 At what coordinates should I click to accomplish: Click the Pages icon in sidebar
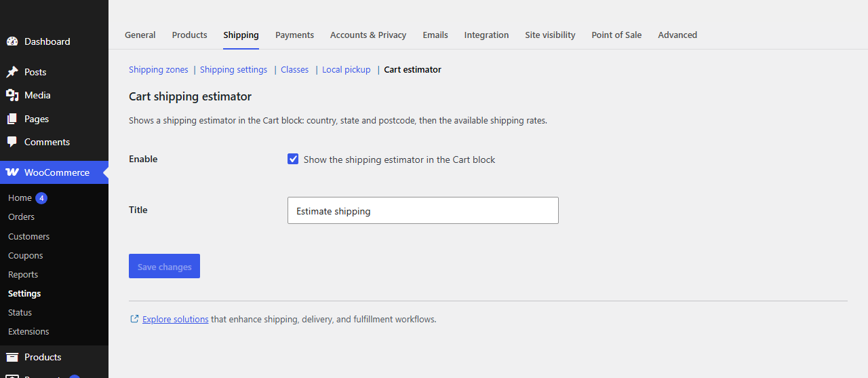coord(12,119)
